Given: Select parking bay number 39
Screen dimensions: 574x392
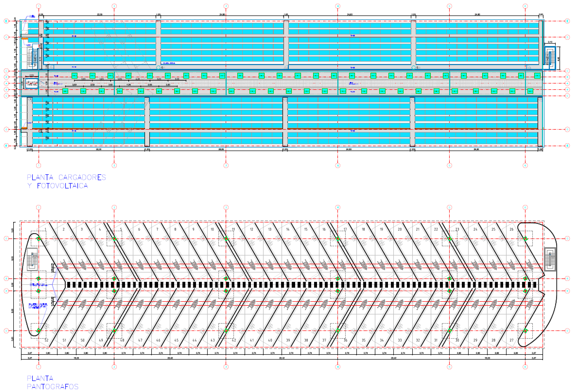Looking at the screenshot, I should 288,340.
